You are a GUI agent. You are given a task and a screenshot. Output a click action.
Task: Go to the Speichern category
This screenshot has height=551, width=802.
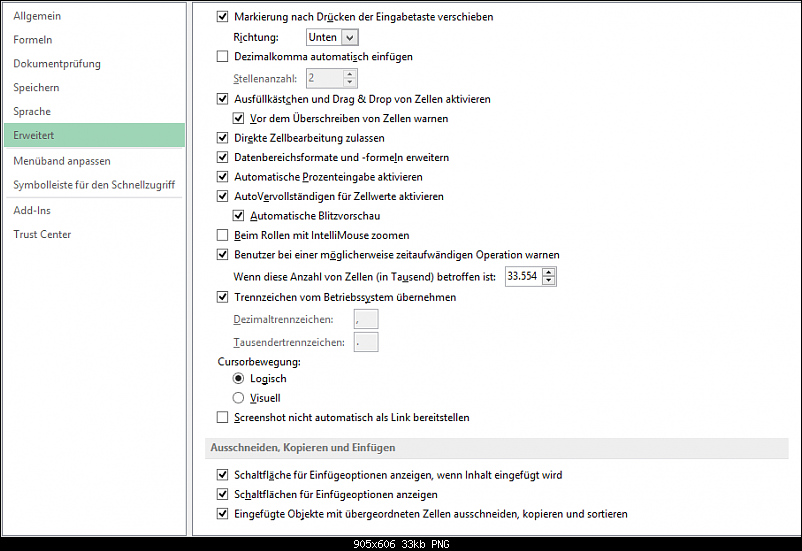[x=36, y=87]
